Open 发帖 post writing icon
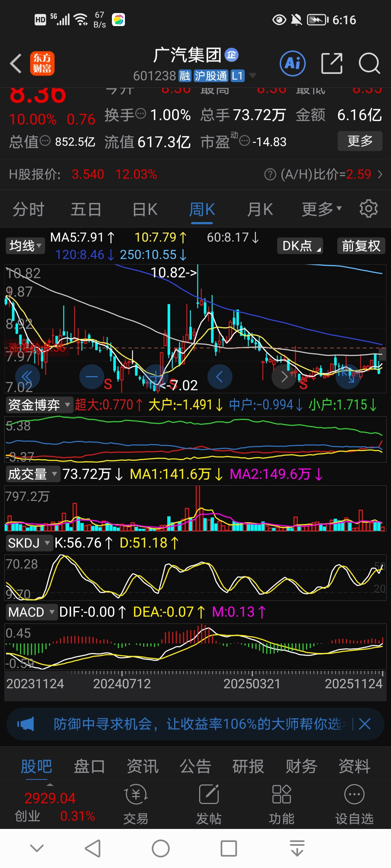The width and height of the screenshot is (391, 868). tap(209, 805)
